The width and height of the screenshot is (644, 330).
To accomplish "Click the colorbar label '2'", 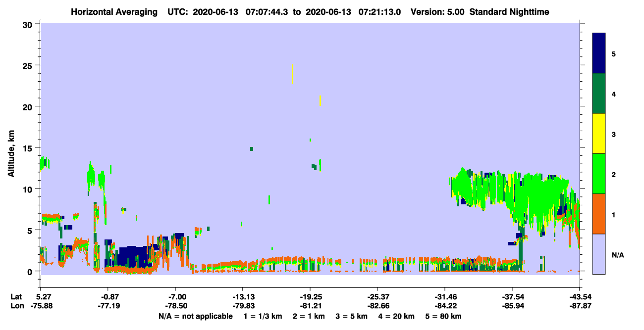I will tap(613, 174).
